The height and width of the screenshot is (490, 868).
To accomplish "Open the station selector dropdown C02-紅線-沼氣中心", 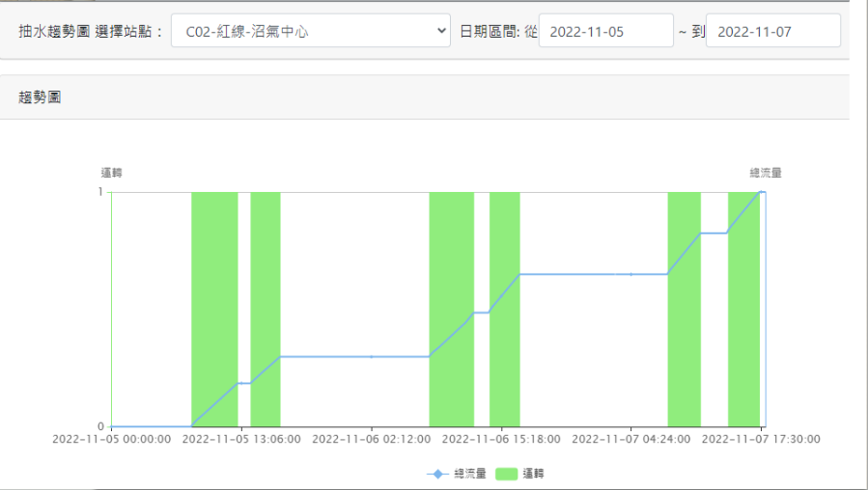I will (x=311, y=31).
